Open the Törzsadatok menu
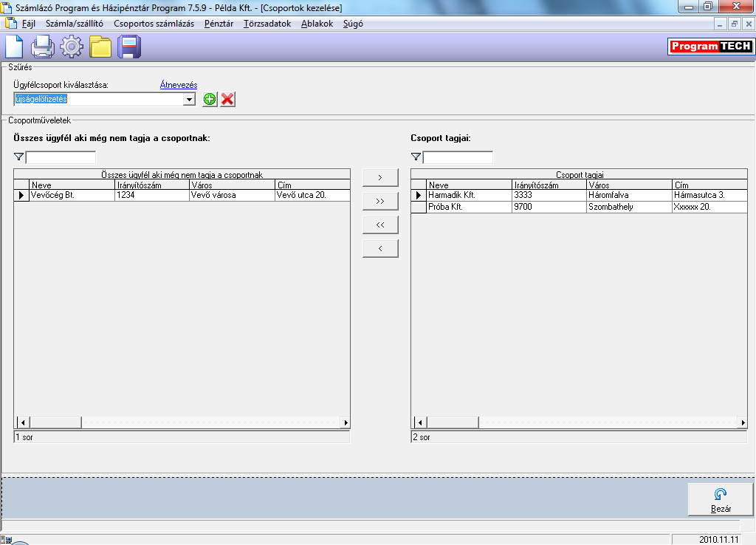The image size is (756, 545). (267, 24)
